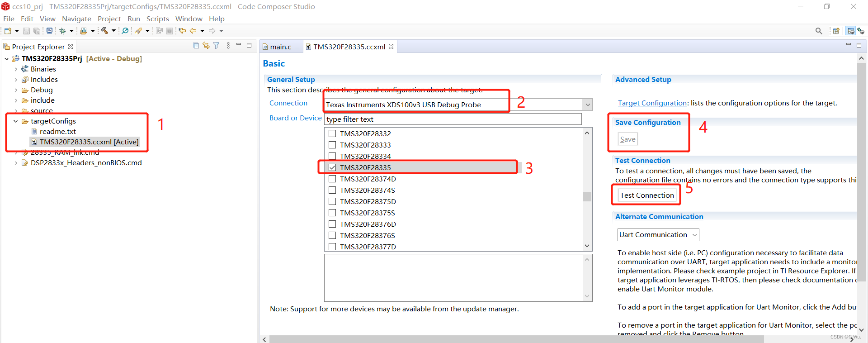Open the Project Explorer view menu dots

[x=228, y=46]
